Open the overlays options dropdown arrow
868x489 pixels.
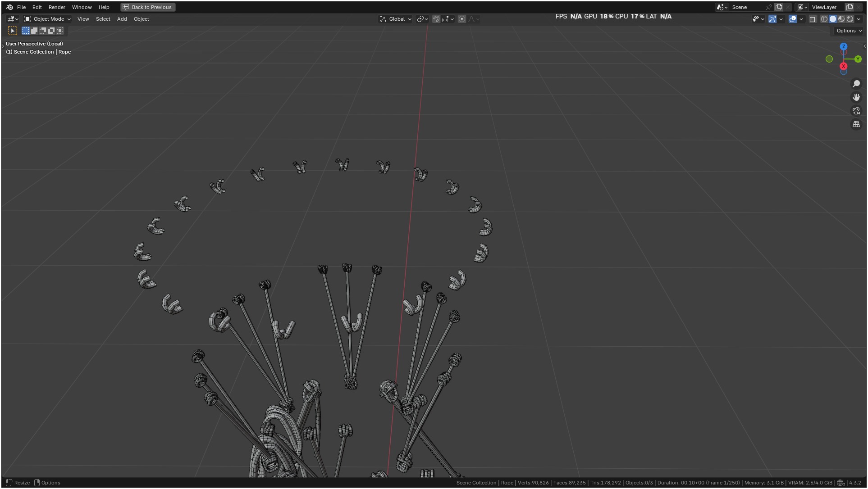click(x=801, y=19)
